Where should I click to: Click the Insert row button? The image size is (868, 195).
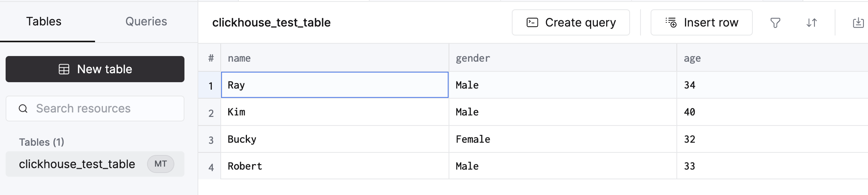(702, 23)
